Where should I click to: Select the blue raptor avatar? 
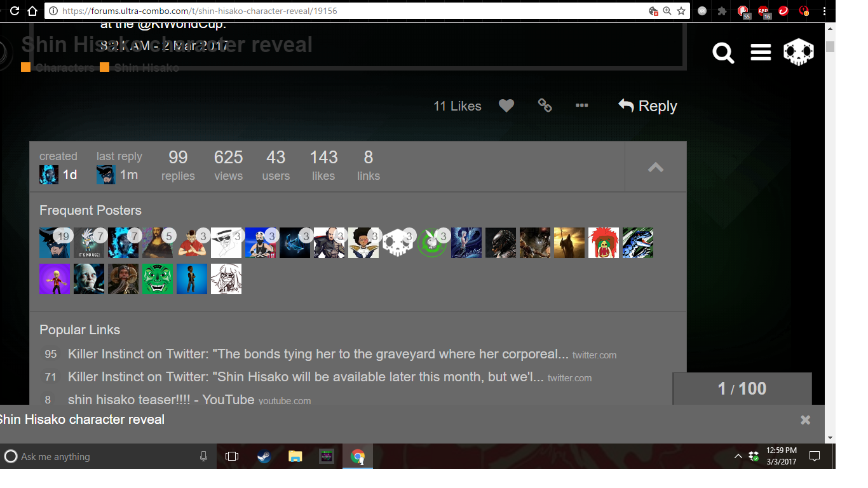pyautogui.click(x=638, y=243)
